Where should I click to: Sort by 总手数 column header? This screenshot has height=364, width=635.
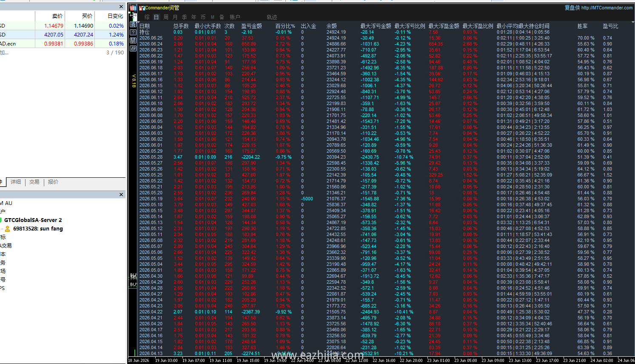tap(181, 26)
